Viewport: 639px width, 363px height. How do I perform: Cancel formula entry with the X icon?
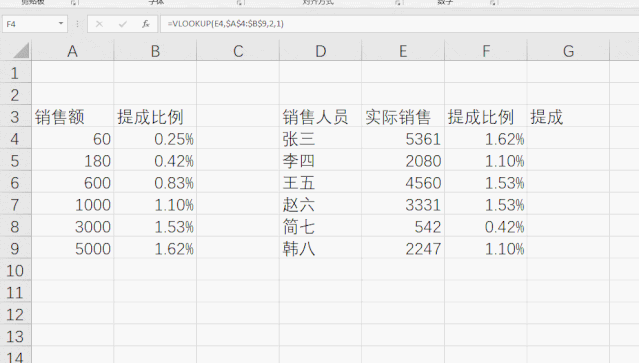[99, 24]
